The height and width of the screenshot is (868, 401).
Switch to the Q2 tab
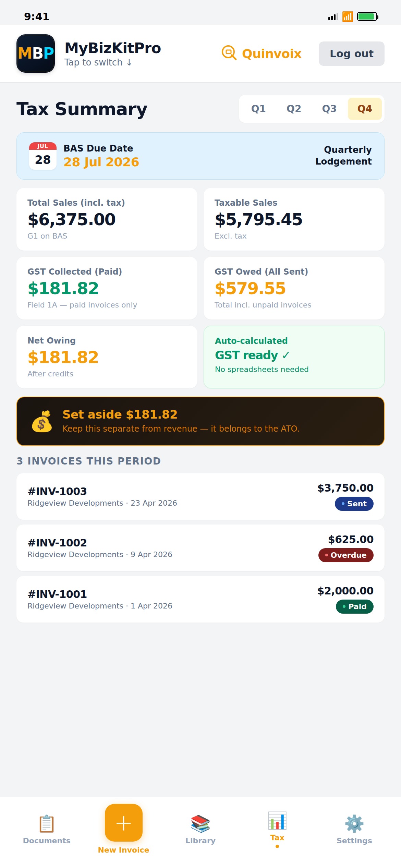[294, 109]
